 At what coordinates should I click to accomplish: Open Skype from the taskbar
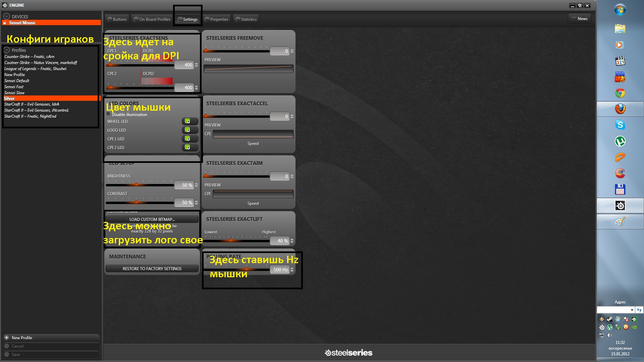click(620, 125)
